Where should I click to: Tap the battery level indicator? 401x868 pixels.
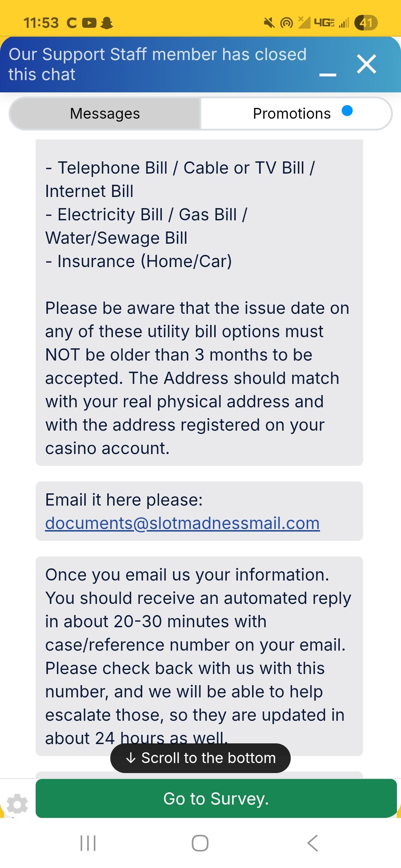(x=366, y=23)
